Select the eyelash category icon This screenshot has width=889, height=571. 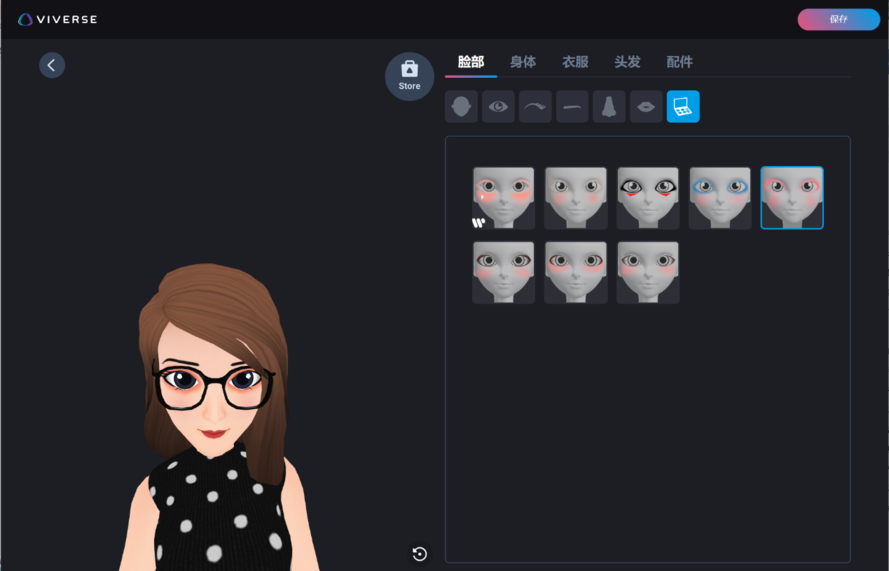tap(535, 107)
